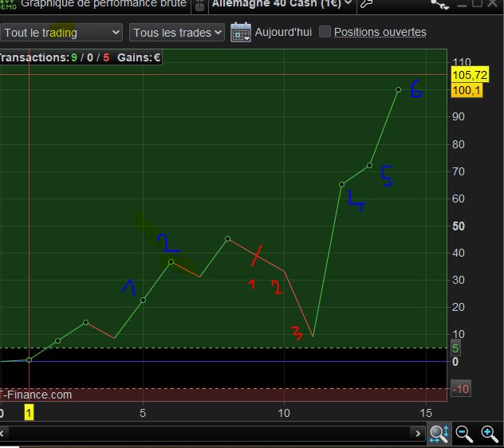Click the auto-fit zoom magnifier icon
The width and height of the screenshot is (504, 448).
point(439,434)
